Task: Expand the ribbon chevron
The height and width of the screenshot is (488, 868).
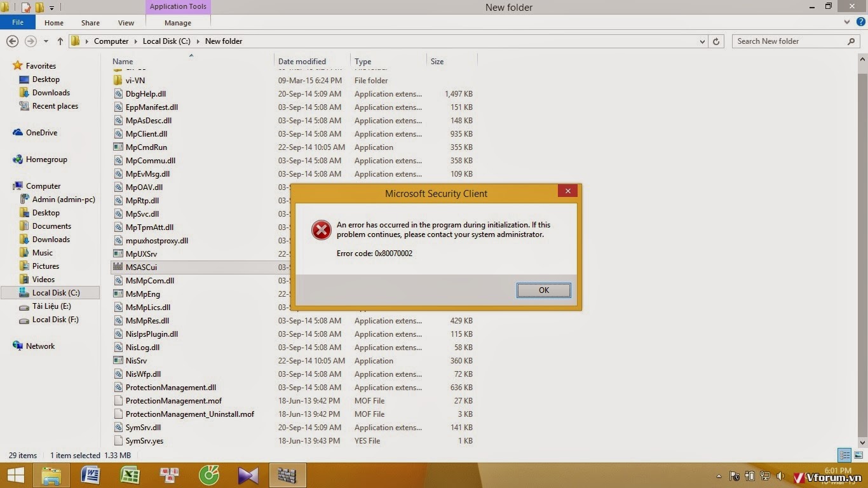Action: [x=847, y=22]
